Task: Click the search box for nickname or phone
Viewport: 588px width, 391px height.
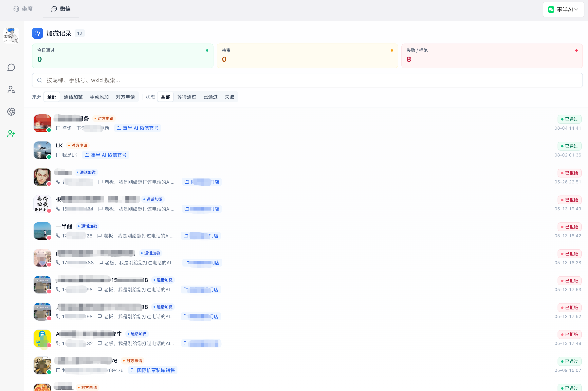Action: pos(307,80)
